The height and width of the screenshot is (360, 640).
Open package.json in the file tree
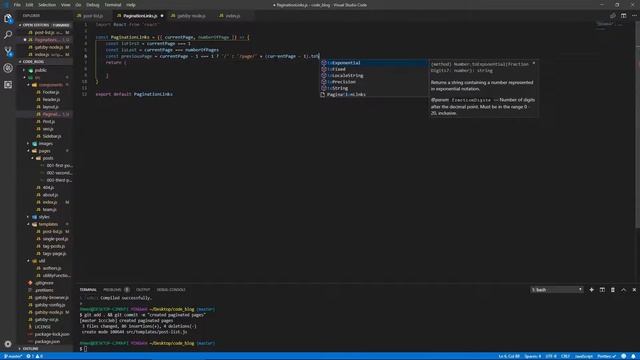coord(47,342)
